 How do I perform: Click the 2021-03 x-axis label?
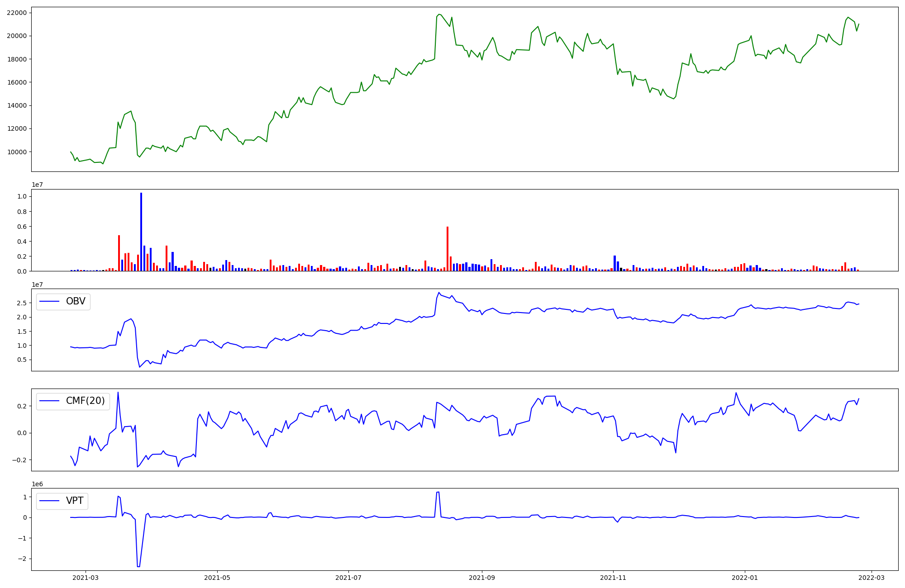(x=85, y=578)
